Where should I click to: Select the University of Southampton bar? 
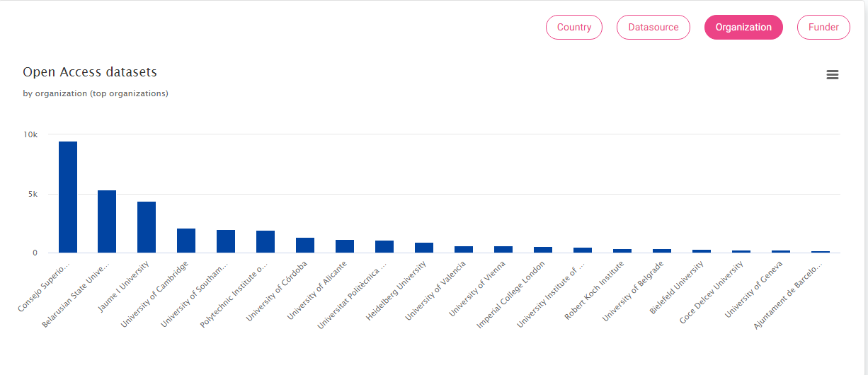pos(226,241)
